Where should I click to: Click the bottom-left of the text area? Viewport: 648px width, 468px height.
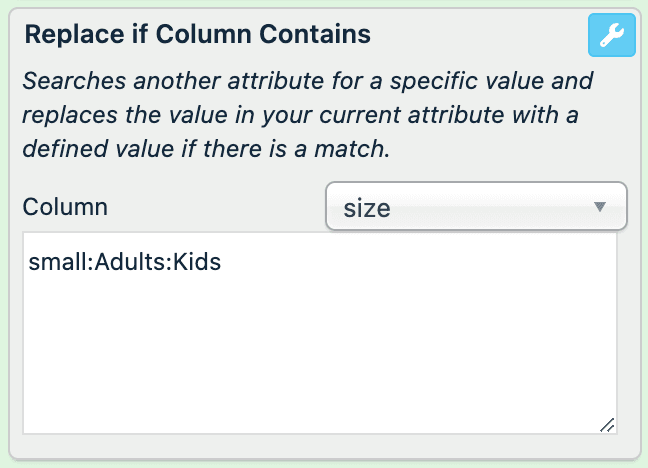(x=40, y=420)
